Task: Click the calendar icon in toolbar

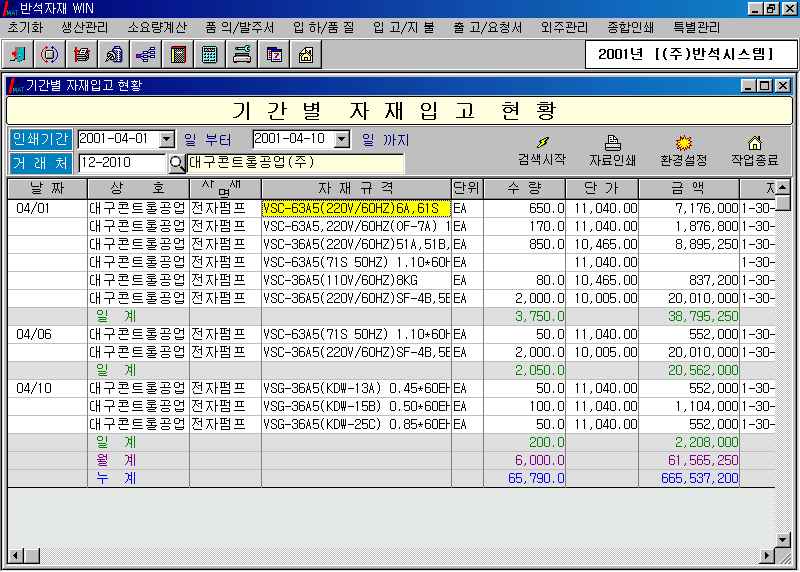Action: pos(274,54)
